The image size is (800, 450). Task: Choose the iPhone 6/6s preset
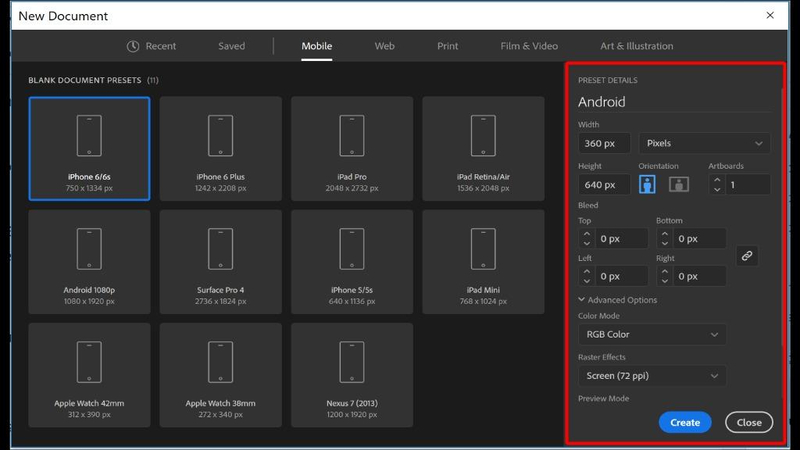pyautogui.click(x=89, y=148)
